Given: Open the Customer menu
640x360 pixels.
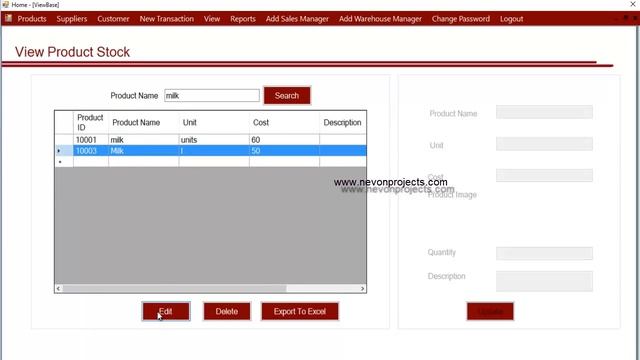Looking at the screenshot, I should point(113,19).
